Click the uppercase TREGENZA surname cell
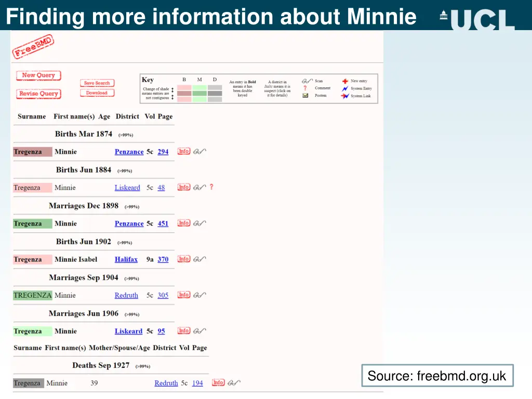The height and width of the screenshot is (399, 532). click(x=33, y=295)
